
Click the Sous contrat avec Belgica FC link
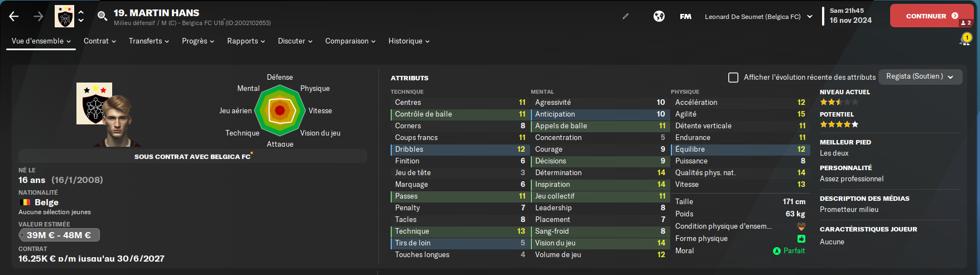click(x=193, y=156)
